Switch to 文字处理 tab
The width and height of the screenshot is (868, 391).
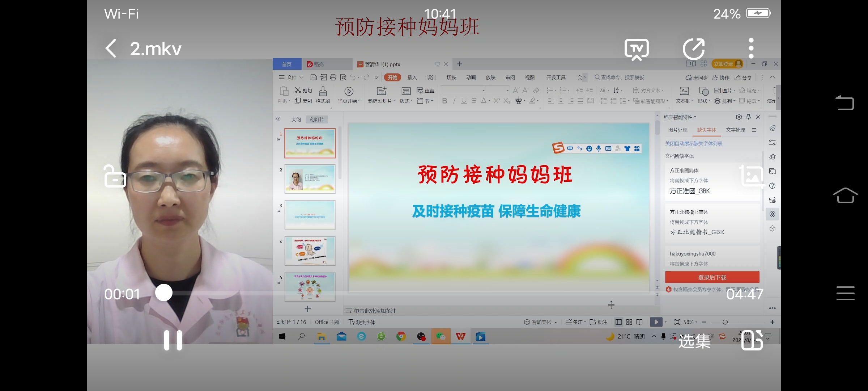click(736, 130)
